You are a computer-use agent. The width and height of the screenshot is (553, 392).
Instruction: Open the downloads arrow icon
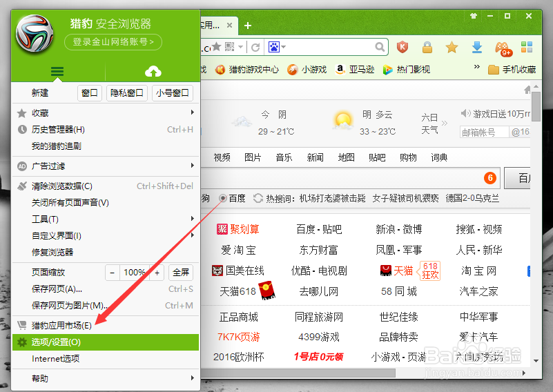tap(477, 47)
